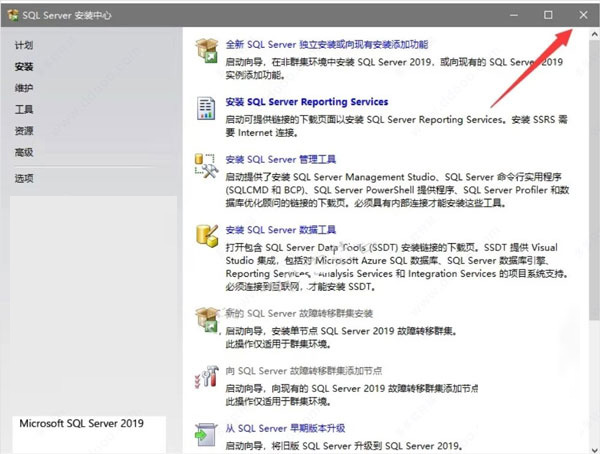Click the SQL Server data tools cylinder icon

[x=207, y=236]
